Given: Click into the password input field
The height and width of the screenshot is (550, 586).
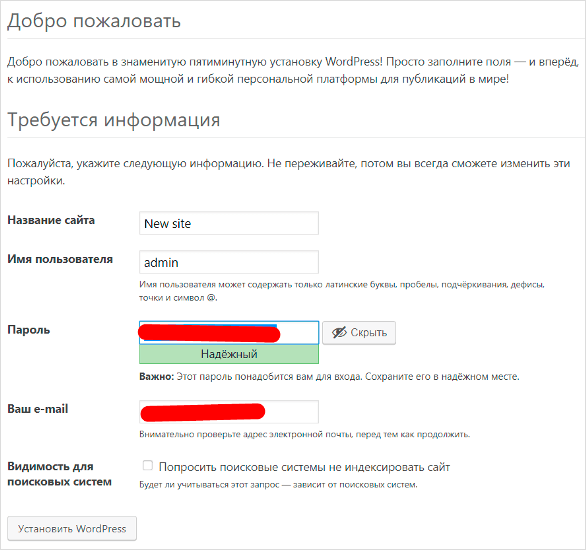Looking at the screenshot, I should click(229, 333).
